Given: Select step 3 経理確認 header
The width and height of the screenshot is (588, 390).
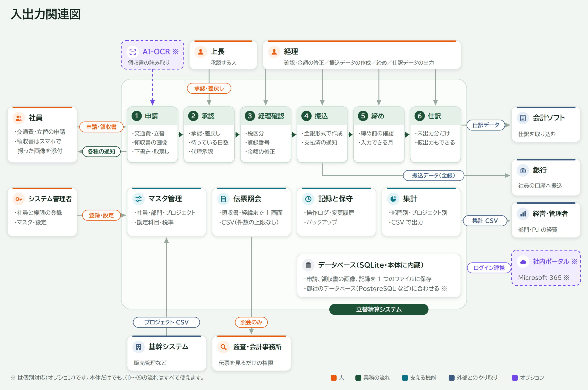Looking at the screenshot, I should click(266, 116).
